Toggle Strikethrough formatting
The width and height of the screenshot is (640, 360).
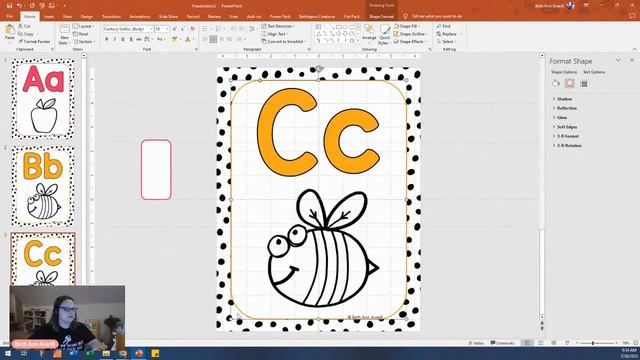tap(139, 39)
